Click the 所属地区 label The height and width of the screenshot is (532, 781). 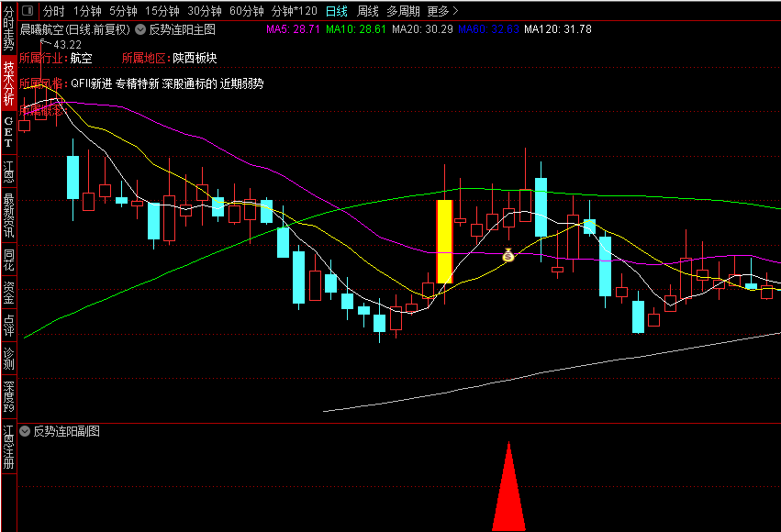[144, 58]
